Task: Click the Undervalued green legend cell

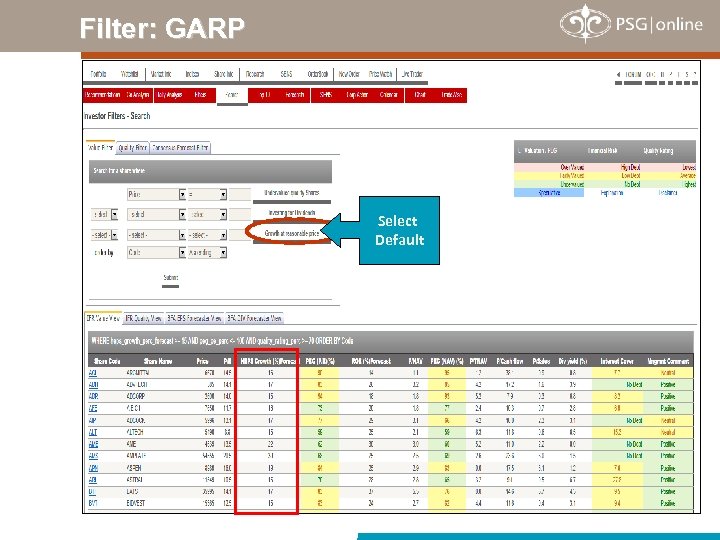Action: [x=572, y=185]
